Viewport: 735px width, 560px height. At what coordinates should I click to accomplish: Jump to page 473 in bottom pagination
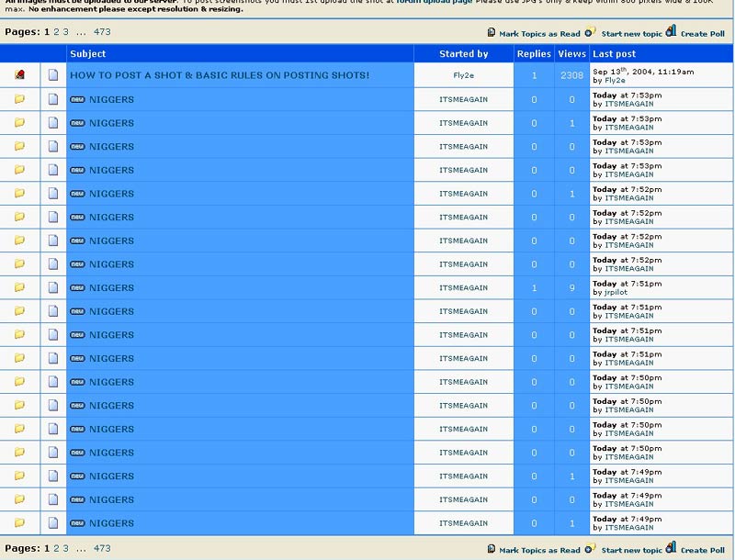click(x=102, y=548)
